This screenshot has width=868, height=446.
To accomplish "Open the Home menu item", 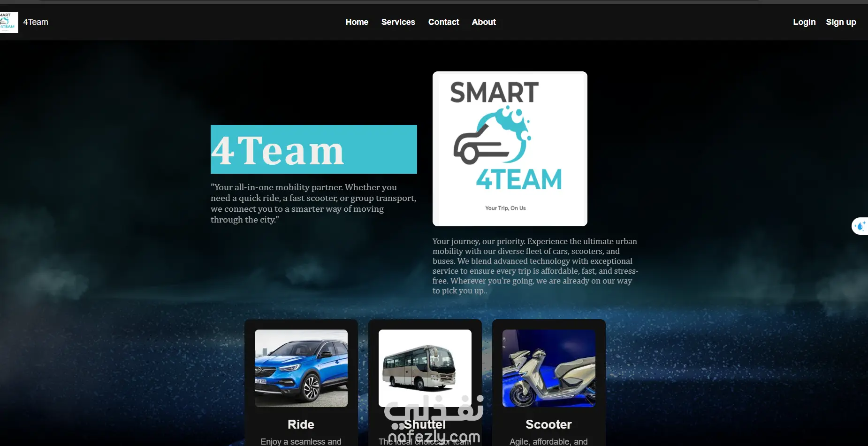I will [357, 22].
